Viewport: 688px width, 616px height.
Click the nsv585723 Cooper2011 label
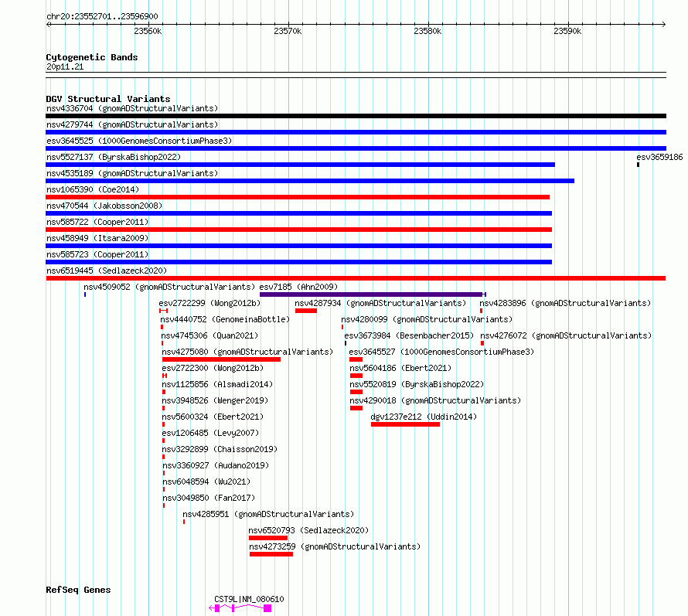click(97, 254)
